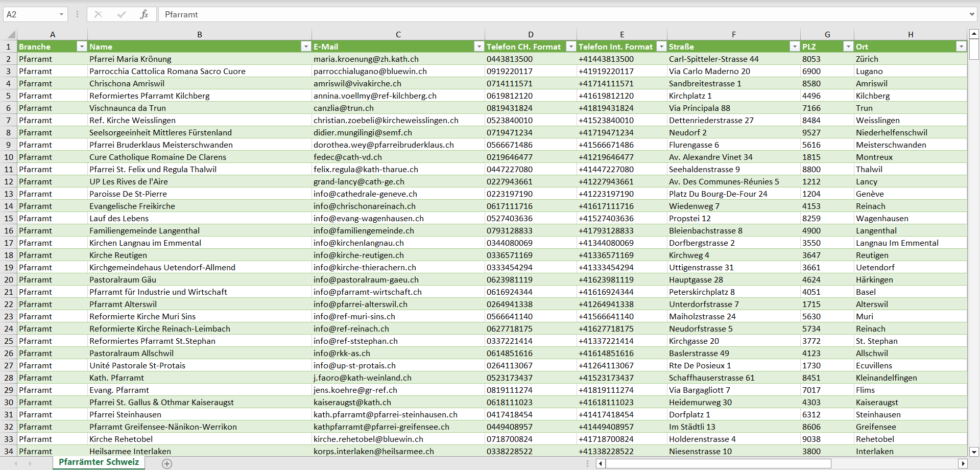Click the Cancel (X) icon in formula bar
The height and width of the screenshot is (470, 980).
point(98,14)
